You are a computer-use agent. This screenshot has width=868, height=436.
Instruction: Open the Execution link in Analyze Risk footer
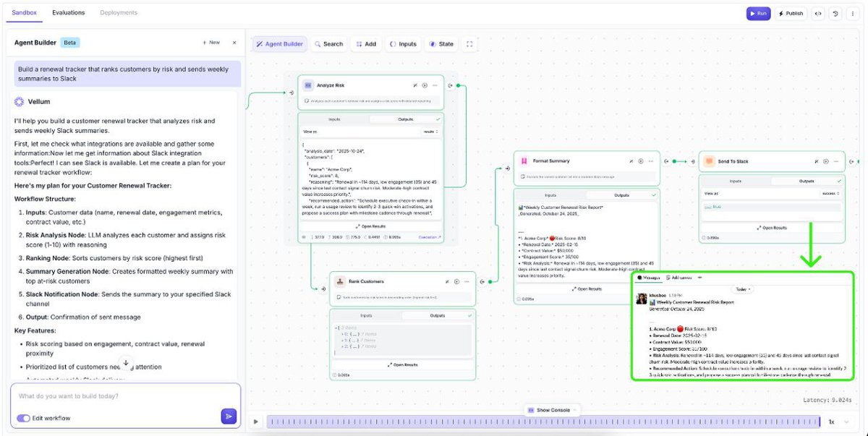click(430, 237)
